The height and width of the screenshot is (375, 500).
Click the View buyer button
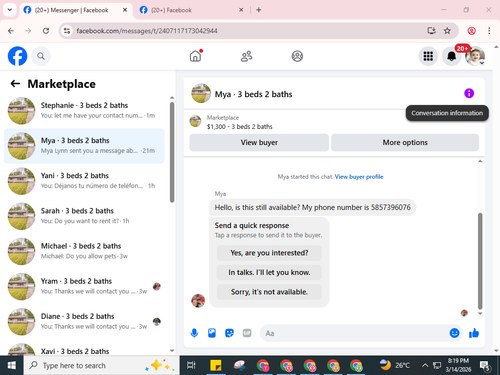[259, 143]
